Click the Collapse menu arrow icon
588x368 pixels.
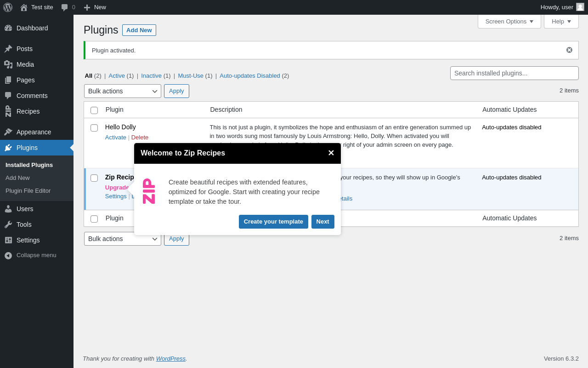pyautogui.click(x=8, y=255)
